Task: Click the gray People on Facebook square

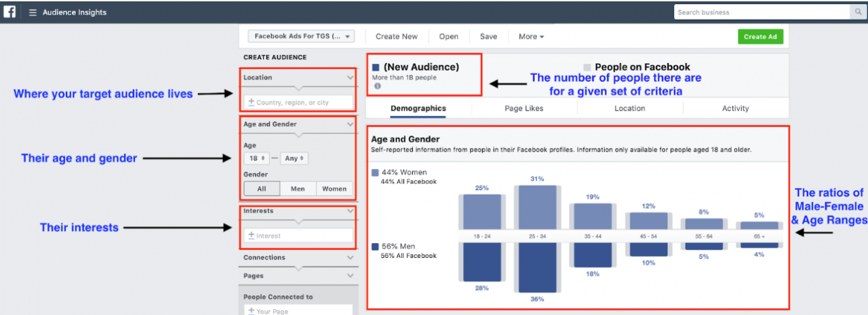Action: tap(587, 67)
